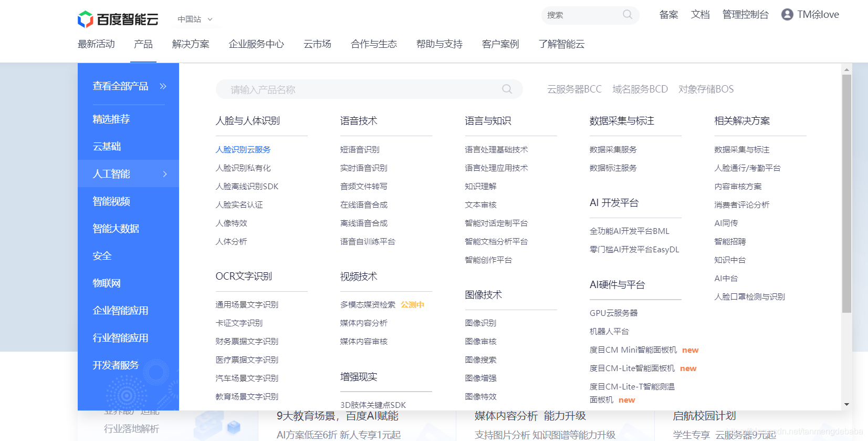Open 全功能AI开发平台BML link
Screen dimensions: 868x441
pyautogui.click(x=630, y=231)
